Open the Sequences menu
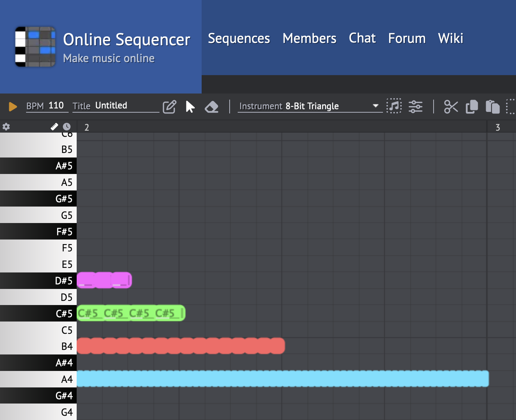Image resolution: width=516 pixels, height=420 pixels. (239, 38)
